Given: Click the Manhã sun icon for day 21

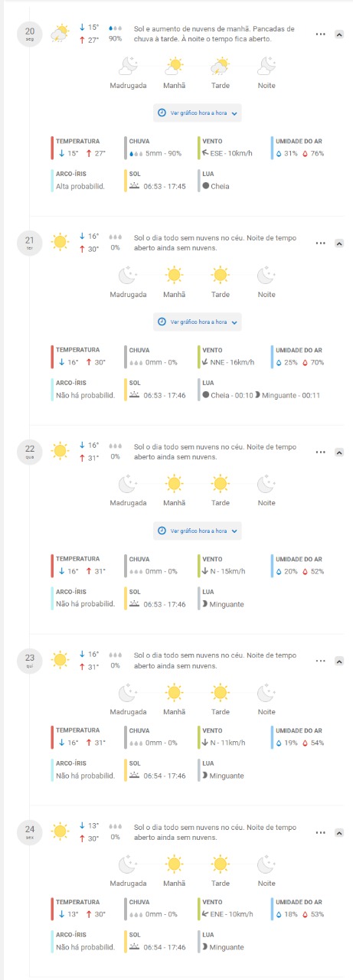Looking at the screenshot, I should tap(175, 275).
